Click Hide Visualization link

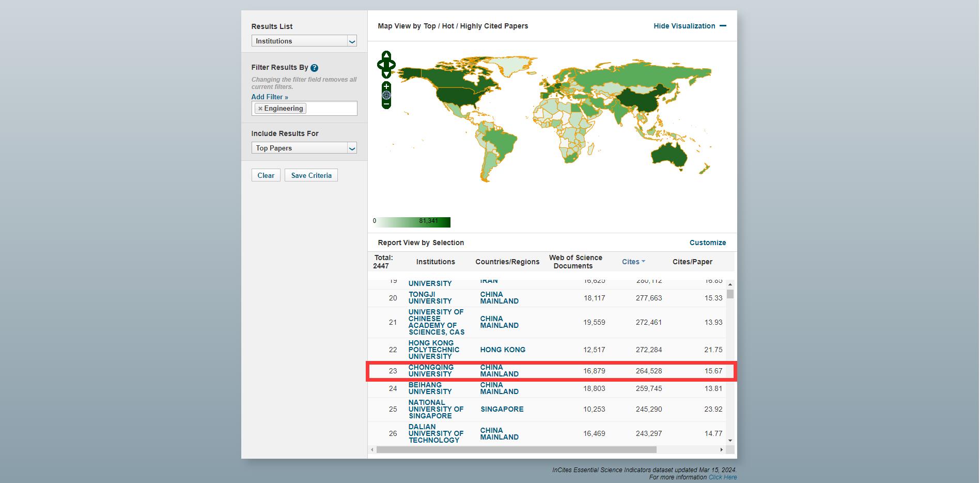tap(684, 26)
